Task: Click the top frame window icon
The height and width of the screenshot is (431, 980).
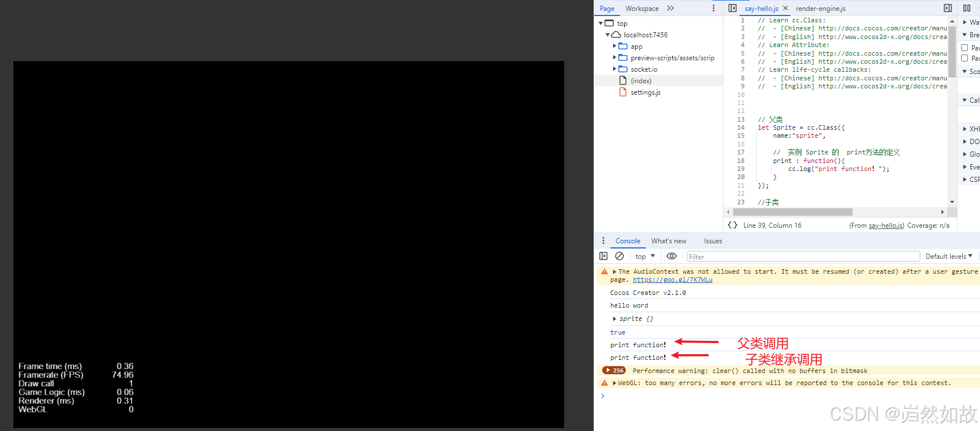Action: [x=609, y=23]
